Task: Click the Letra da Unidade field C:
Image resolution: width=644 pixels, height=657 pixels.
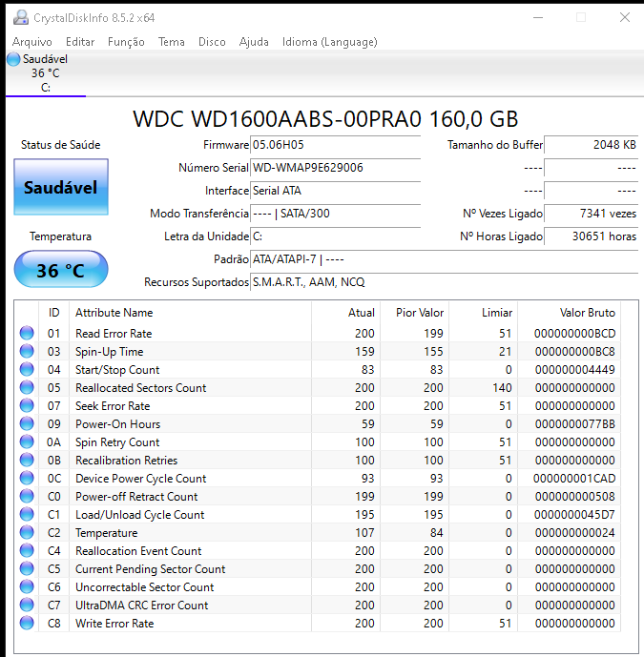Action: [335, 236]
